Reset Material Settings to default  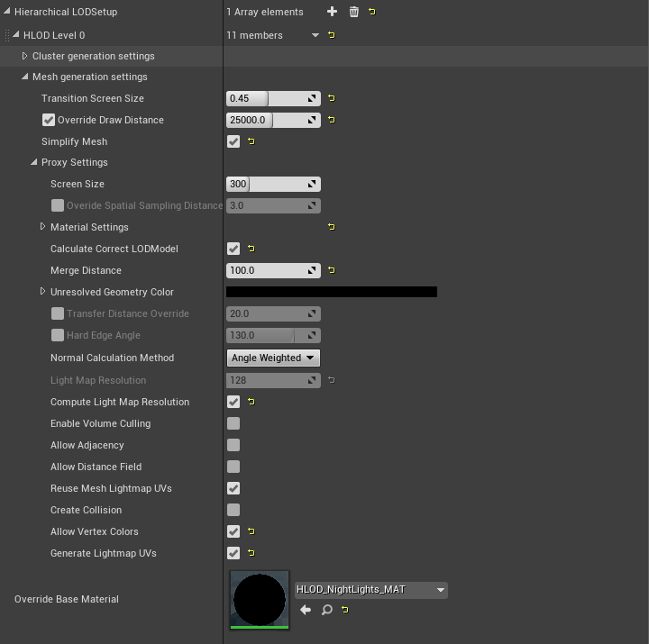[332, 227]
